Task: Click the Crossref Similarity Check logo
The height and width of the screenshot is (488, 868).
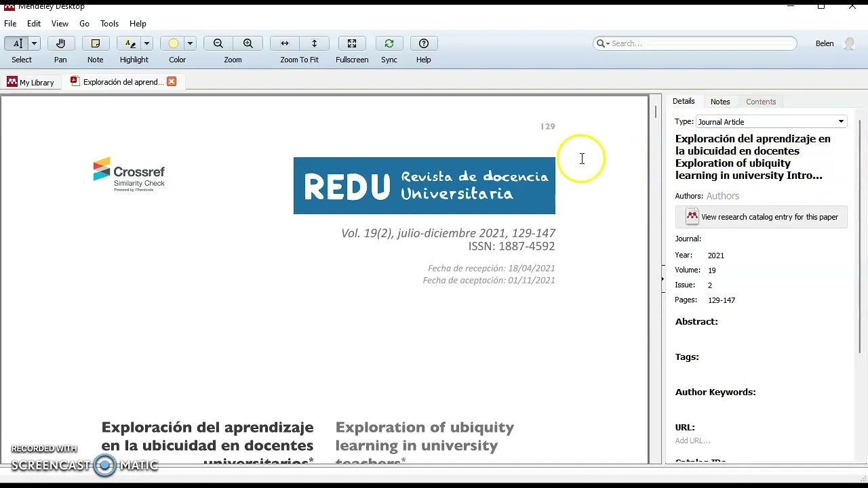Action: (x=129, y=174)
